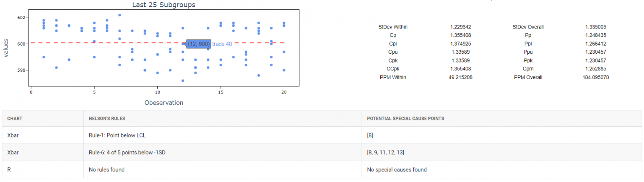
Task: Click the Cpm value 1.252885
Action: coord(595,69)
